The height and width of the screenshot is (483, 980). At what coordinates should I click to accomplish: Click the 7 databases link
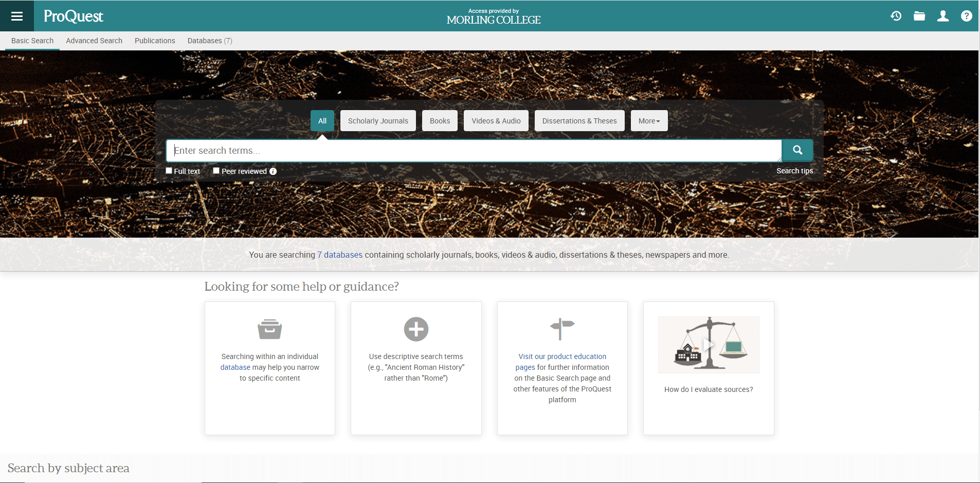pos(339,255)
